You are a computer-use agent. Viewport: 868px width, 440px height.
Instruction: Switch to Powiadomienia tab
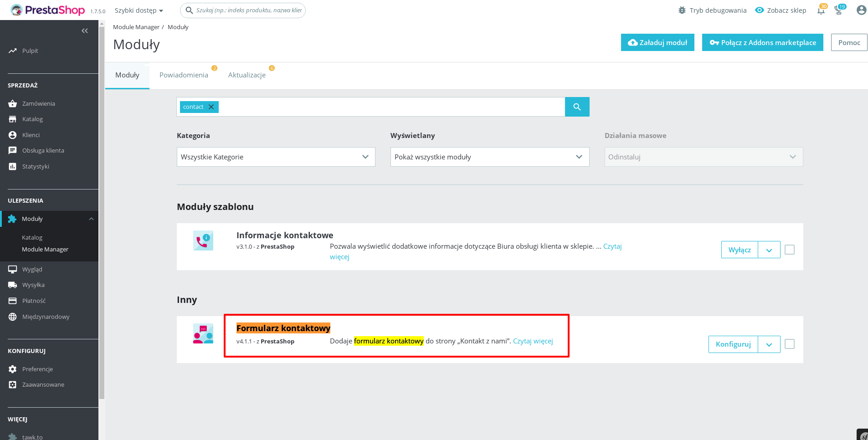click(x=184, y=75)
